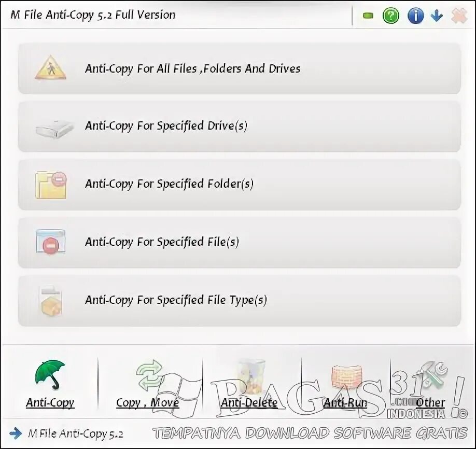
Task: Click the brick wall Anti-Run icon
Action: point(346,376)
